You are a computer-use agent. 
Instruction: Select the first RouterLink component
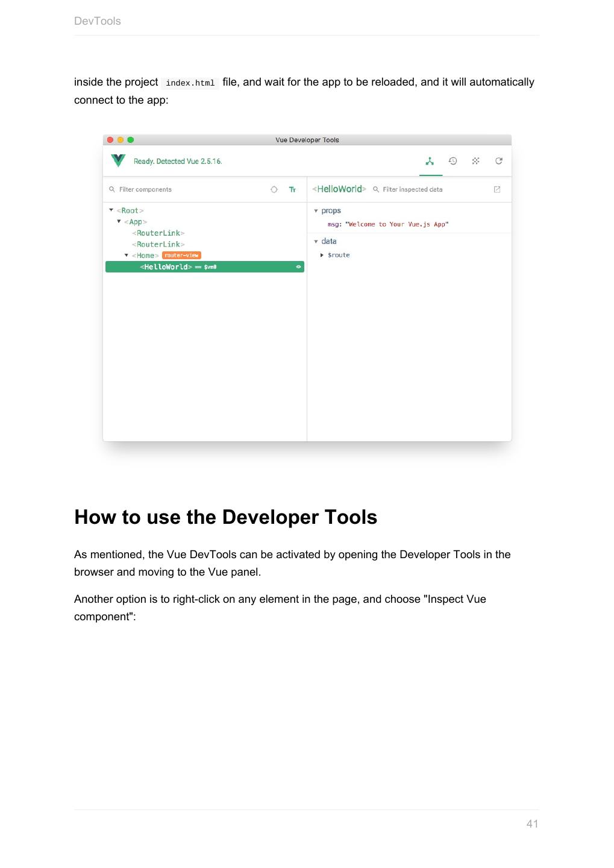158,233
